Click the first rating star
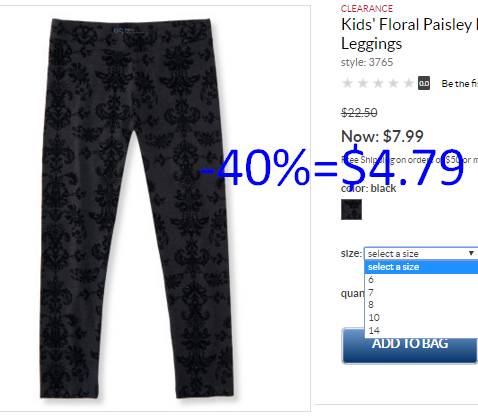478x418 pixels. 347,83
